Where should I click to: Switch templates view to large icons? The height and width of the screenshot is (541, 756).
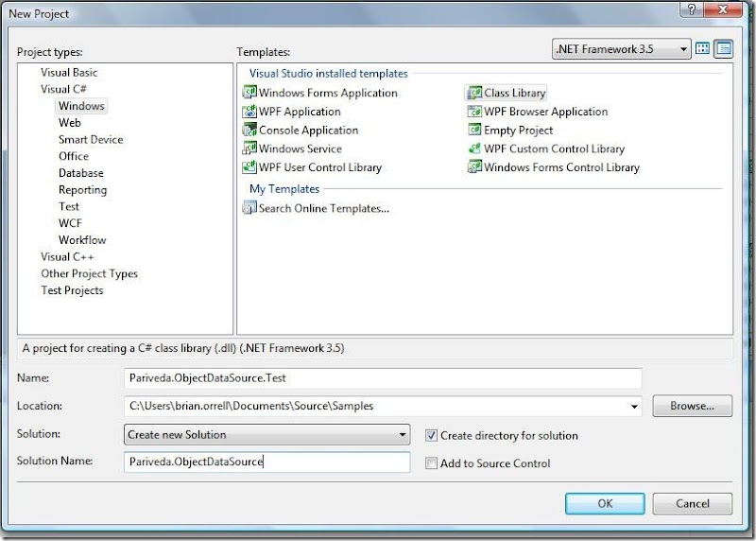pos(703,49)
